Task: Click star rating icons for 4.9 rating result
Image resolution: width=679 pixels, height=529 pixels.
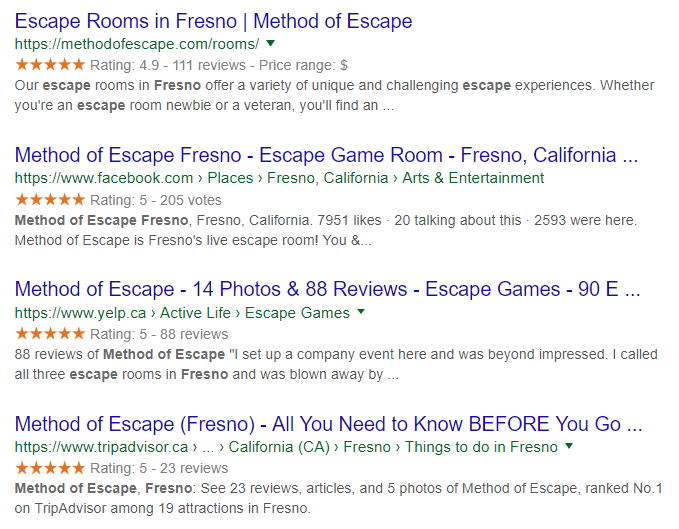Action: (50, 65)
